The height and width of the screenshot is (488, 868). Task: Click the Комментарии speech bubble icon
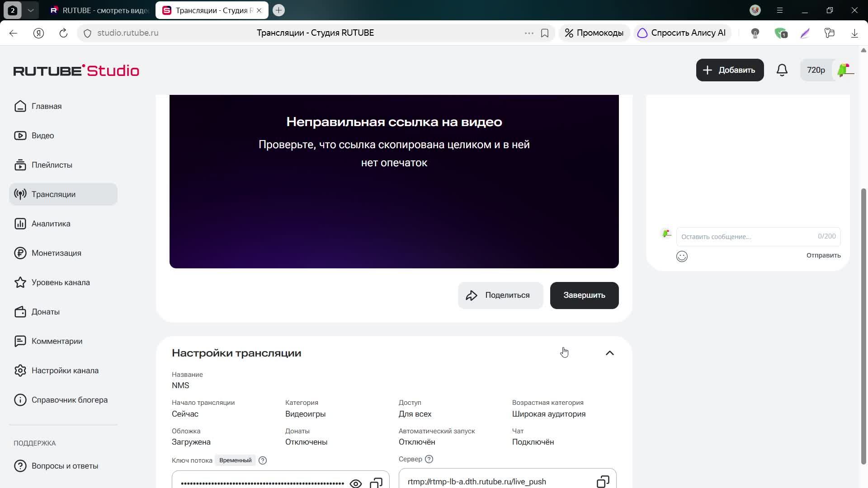[x=20, y=341]
